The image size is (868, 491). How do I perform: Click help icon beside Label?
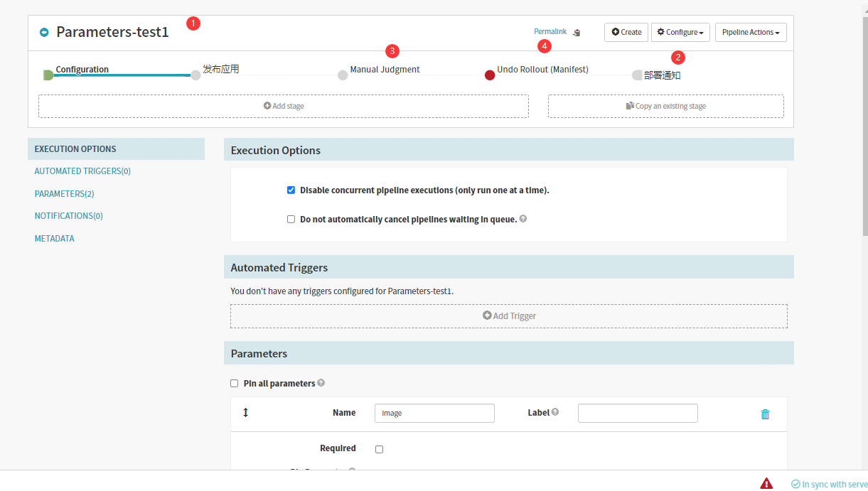[x=555, y=412]
